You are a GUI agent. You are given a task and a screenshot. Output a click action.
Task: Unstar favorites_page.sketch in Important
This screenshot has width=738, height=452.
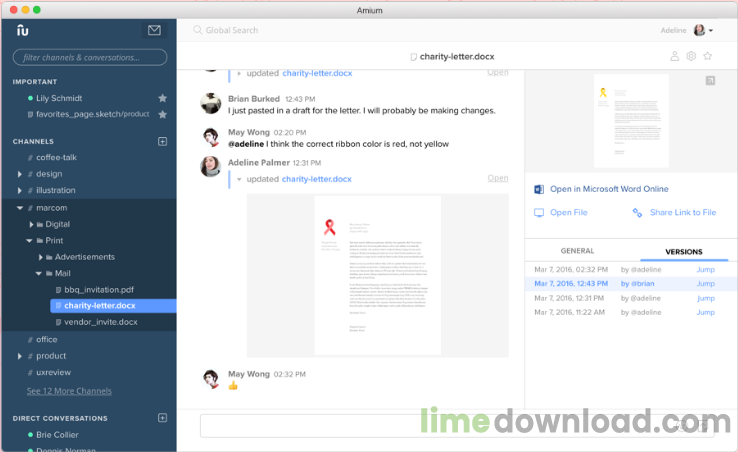pyautogui.click(x=162, y=114)
